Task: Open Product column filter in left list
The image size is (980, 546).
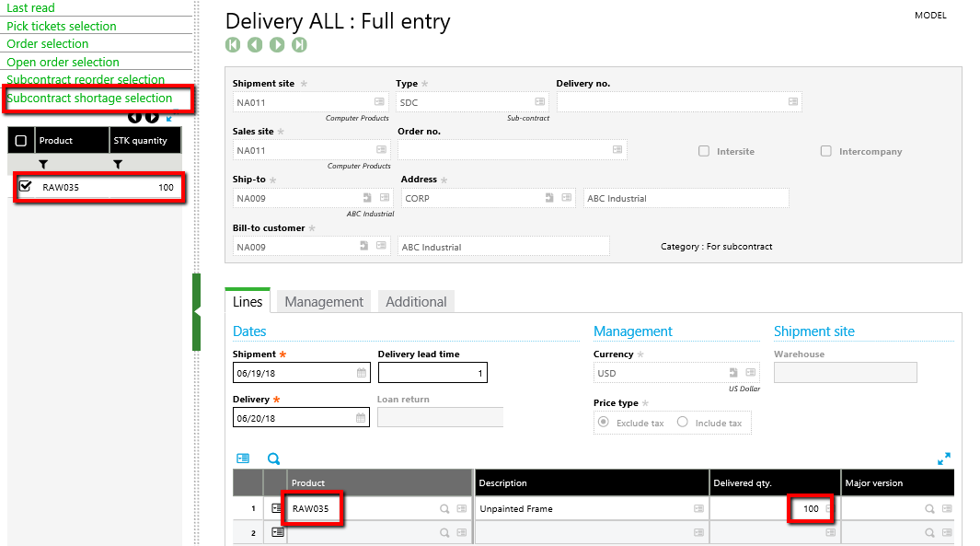Action: [43, 164]
